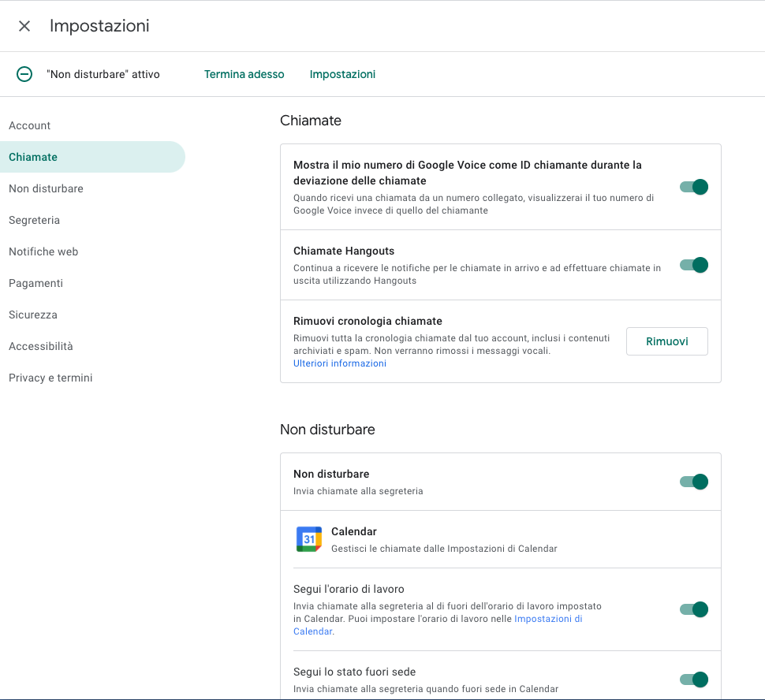
Task: Click the Non disturbare status circle icon
Action: (24, 74)
